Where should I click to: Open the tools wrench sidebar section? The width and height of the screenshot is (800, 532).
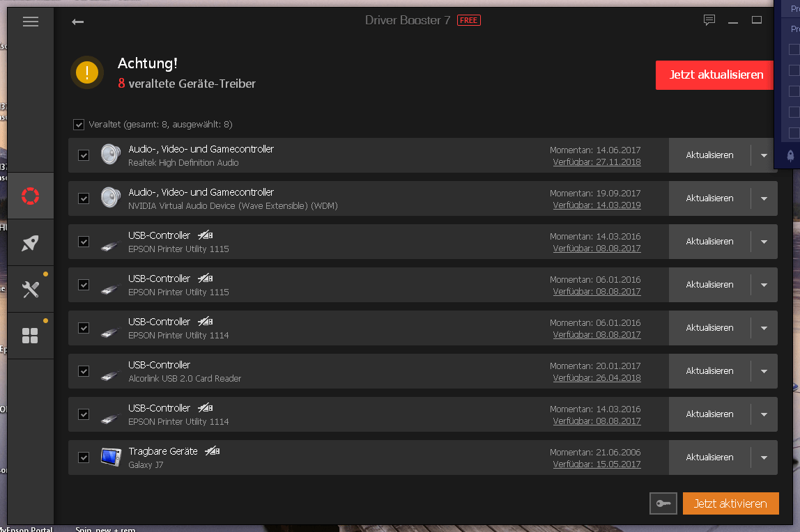pyautogui.click(x=30, y=290)
